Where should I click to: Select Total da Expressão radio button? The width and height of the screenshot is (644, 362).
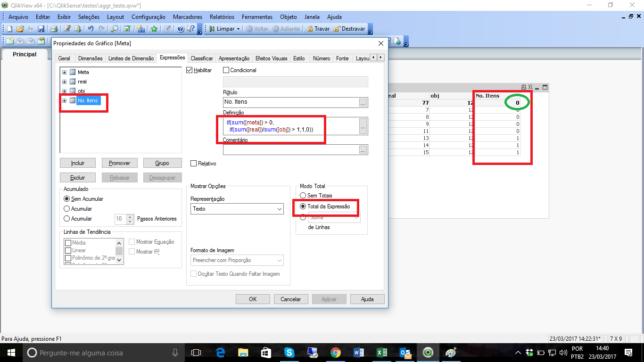click(303, 206)
